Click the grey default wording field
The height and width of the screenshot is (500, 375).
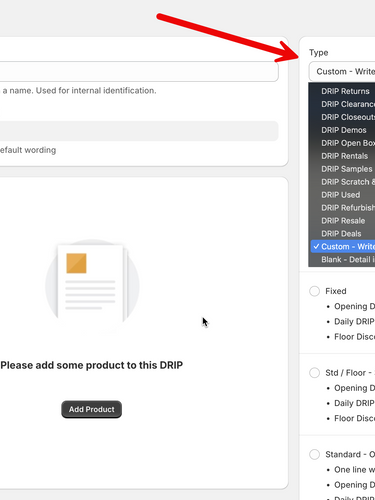click(x=139, y=131)
